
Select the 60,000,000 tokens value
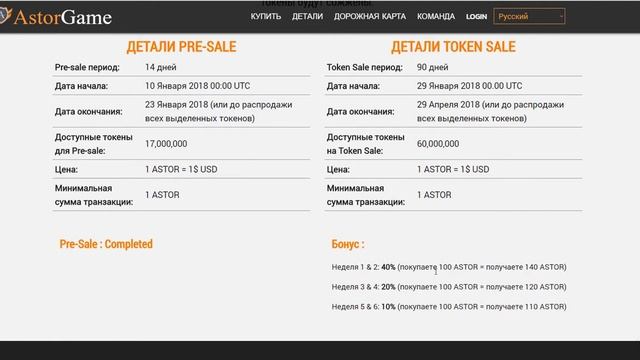point(438,144)
